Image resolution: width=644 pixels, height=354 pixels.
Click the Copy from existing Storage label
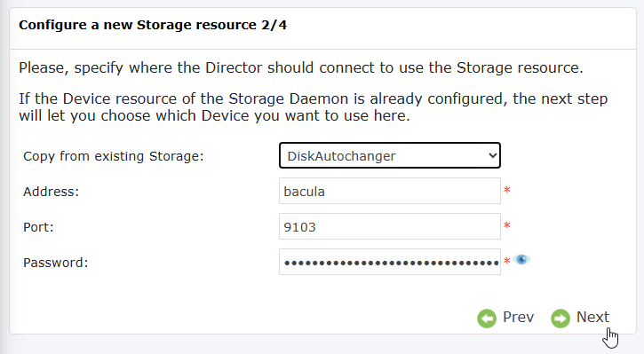point(114,156)
